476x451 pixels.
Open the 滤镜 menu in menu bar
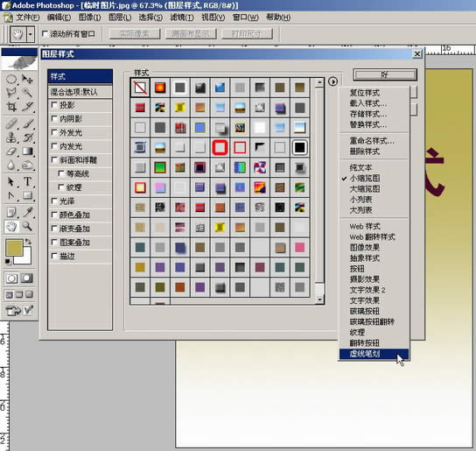(181, 18)
